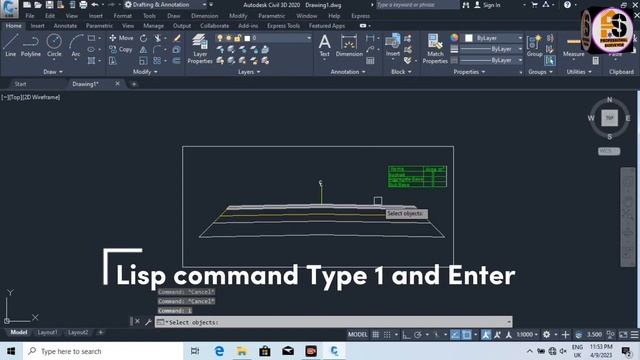
Task: Open the ByLayer linetype dropdown
Action: (520, 60)
